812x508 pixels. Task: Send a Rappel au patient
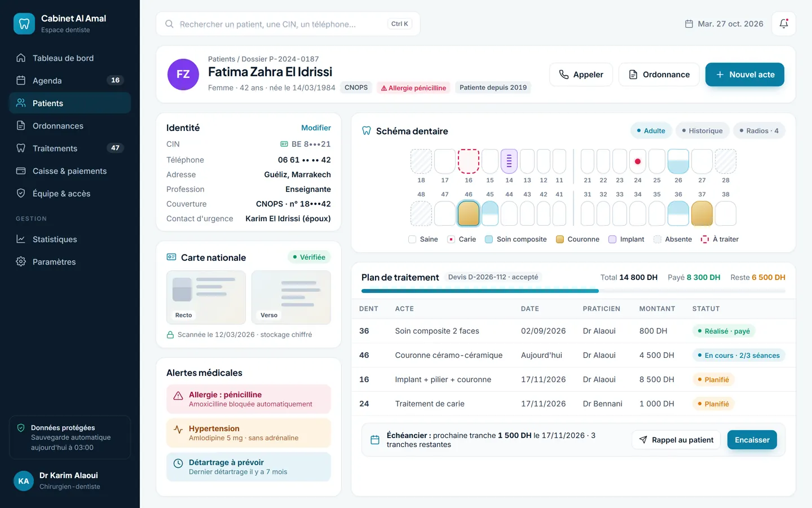[x=676, y=440]
